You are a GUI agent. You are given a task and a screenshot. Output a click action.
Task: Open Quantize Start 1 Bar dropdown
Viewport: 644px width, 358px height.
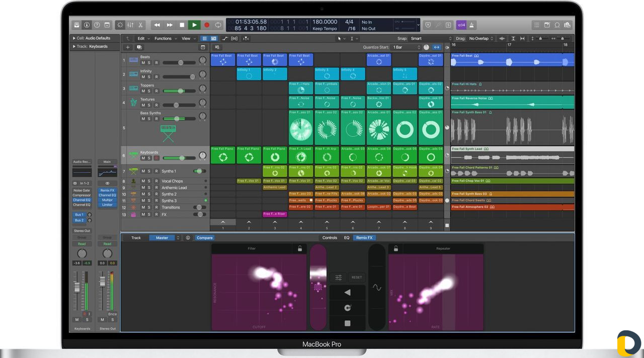tap(407, 47)
